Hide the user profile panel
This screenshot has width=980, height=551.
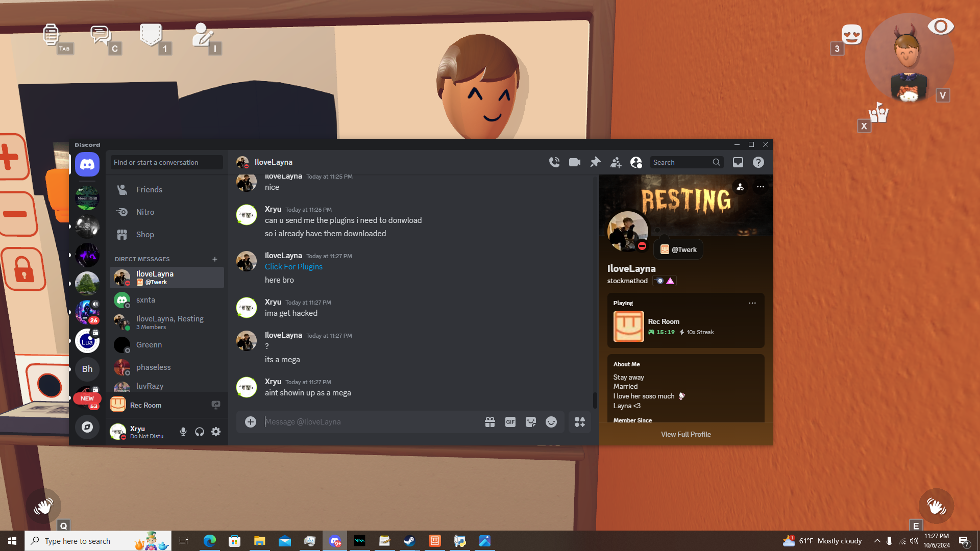coord(636,162)
